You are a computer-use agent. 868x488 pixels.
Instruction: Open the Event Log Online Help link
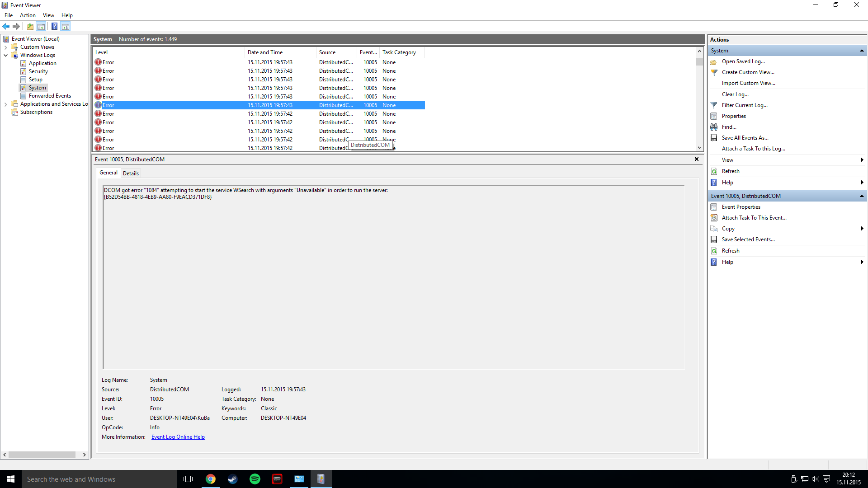(x=178, y=437)
